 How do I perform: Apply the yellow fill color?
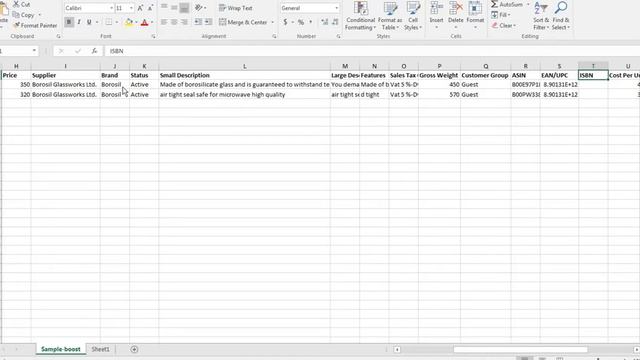tap(129, 22)
